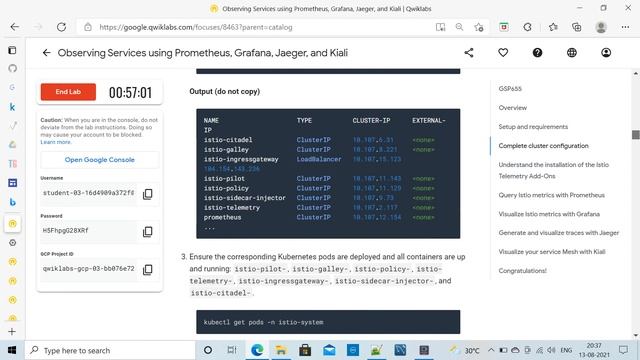Viewport: 640px width, 360px height.
Task: Open the browser profile avatar
Action: pos(601,27)
